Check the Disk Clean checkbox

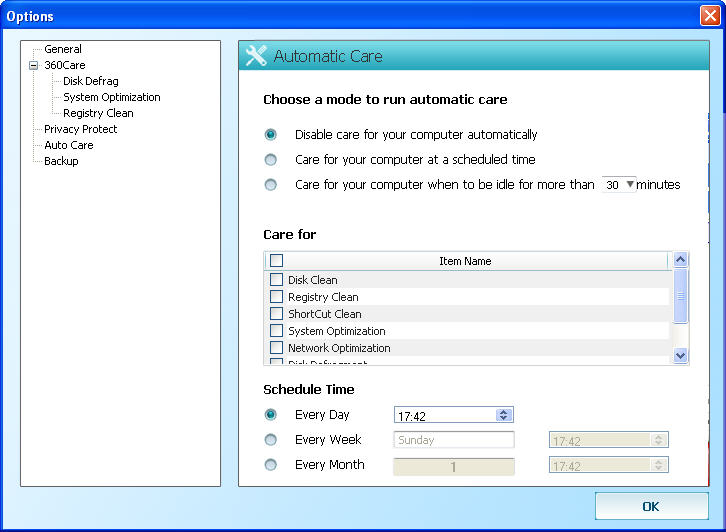coord(276,280)
